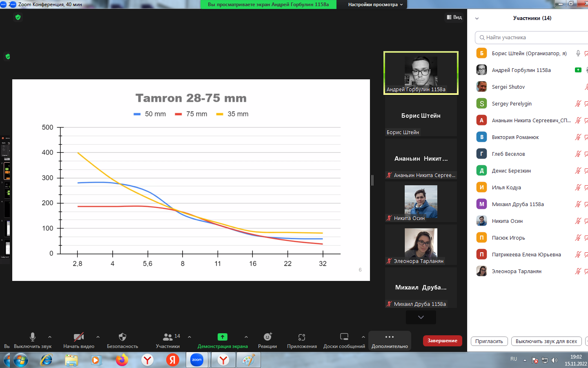Click the volume icon in system tray
The image size is (588, 368).
point(554,360)
